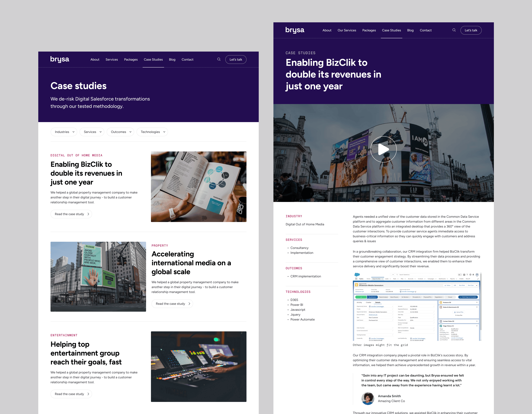Open Case Studies nav item on left page
The image size is (532, 414).
click(x=153, y=60)
